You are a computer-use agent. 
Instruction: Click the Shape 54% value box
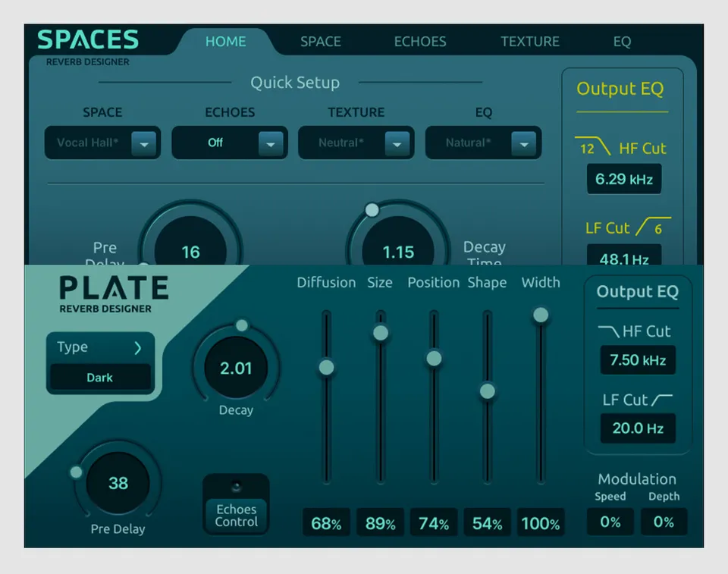pyautogui.click(x=487, y=523)
